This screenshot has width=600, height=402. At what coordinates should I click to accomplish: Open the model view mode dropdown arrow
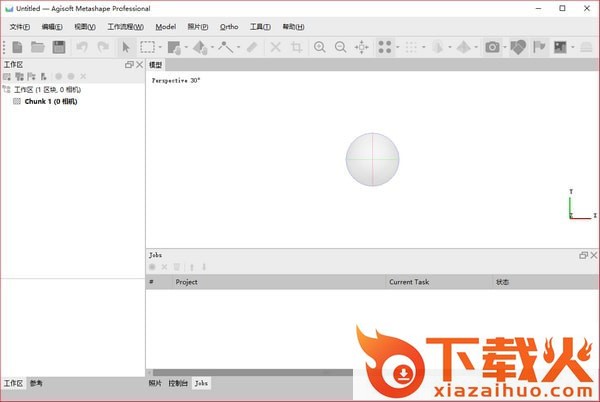450,47
